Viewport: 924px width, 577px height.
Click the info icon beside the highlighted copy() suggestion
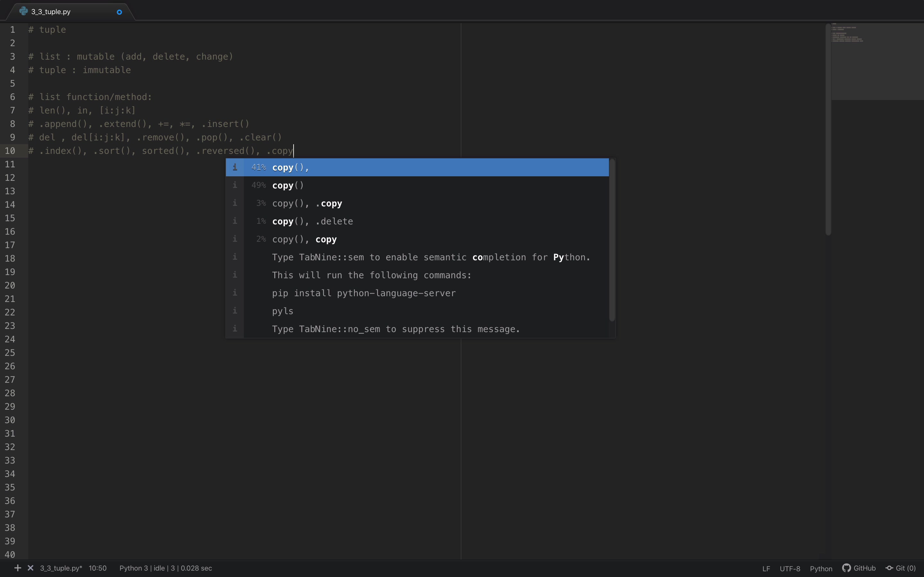tap(235, 167)
